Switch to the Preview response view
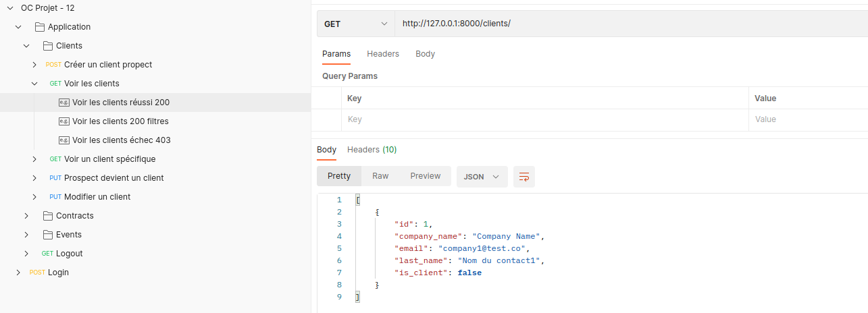The image size is (868, 313). [x=425, y=176]
